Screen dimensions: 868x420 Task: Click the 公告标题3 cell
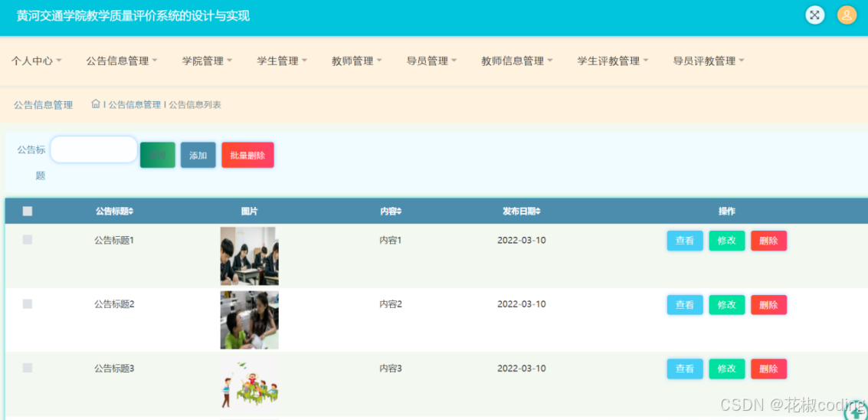[x=114, y=369]
